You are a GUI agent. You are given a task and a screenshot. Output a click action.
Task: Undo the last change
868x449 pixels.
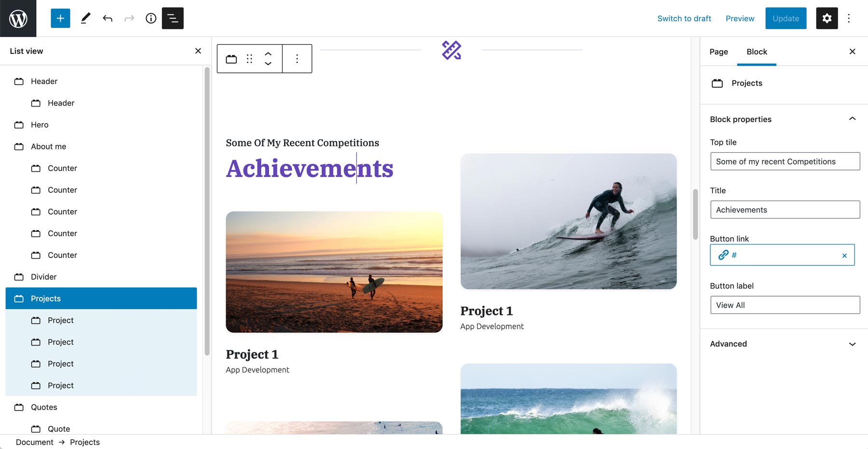point(108,18)
